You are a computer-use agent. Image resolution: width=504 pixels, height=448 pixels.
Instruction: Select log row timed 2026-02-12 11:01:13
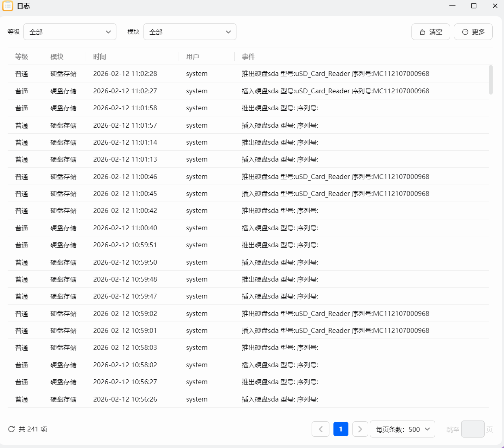(248, 159)
